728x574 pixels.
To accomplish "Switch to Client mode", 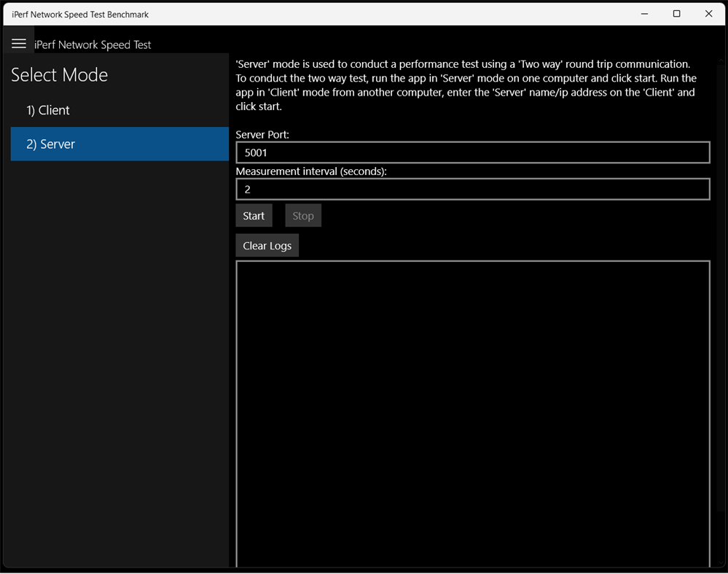I will point(49,110).
